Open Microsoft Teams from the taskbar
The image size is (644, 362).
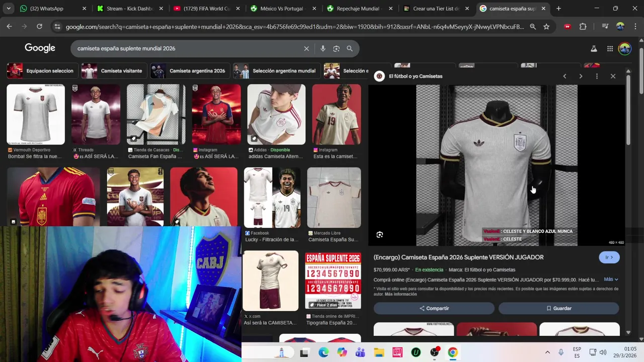coord(360,352)
